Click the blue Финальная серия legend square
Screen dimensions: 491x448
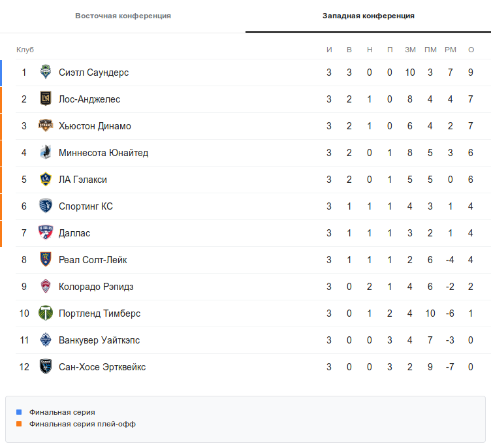[19, 412]
